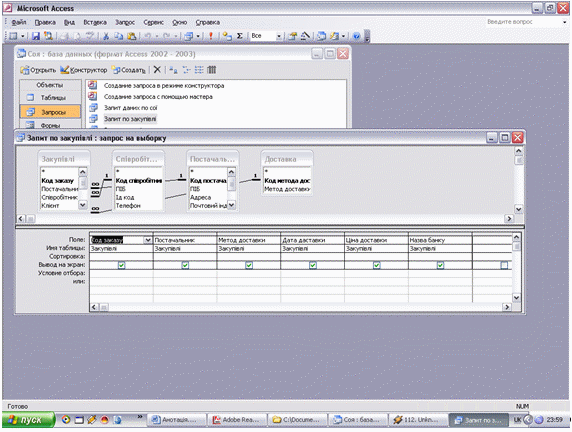Click the Build expression icon
The height and width of the screenshot is (432, 572).
click(305, 36)
